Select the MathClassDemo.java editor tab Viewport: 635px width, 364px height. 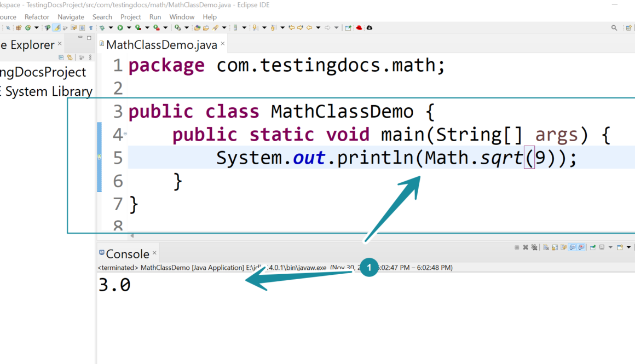(161, 44)
